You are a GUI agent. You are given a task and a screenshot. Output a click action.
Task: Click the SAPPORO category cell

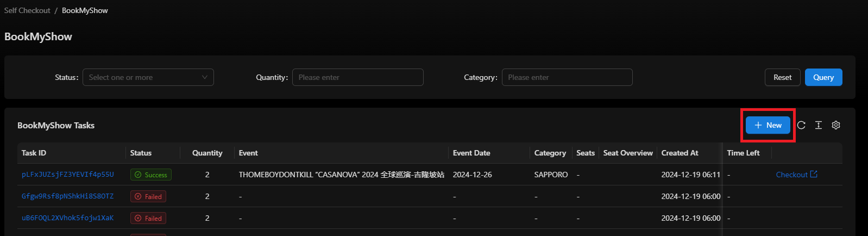pos(551,175)
